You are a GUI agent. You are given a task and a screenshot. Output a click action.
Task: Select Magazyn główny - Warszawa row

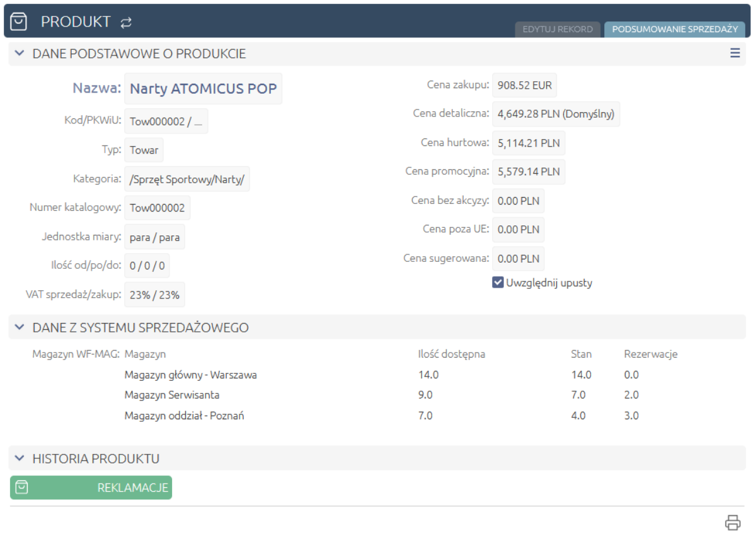click(x=190, y=375)
